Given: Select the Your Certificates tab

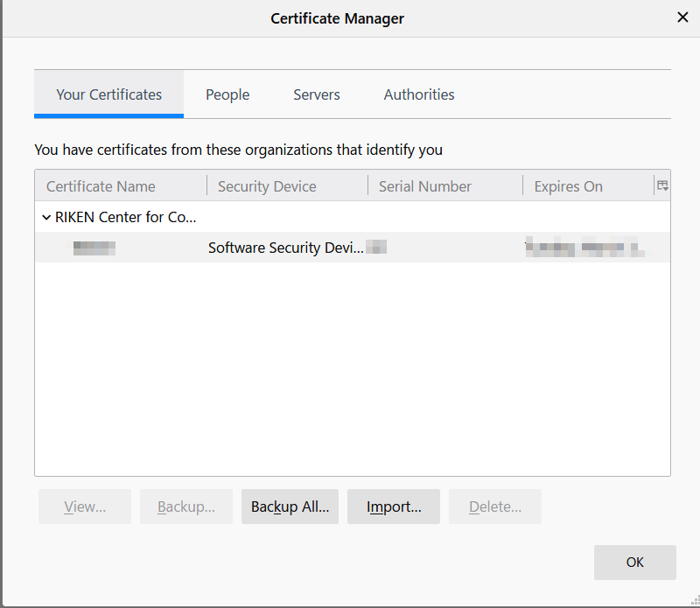Looking at the screenshot, I should (x=108, y=94).
